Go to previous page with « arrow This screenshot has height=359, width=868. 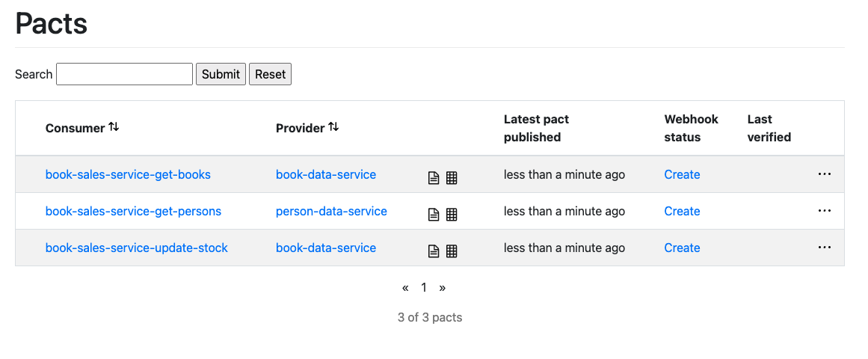coord(405,287)
